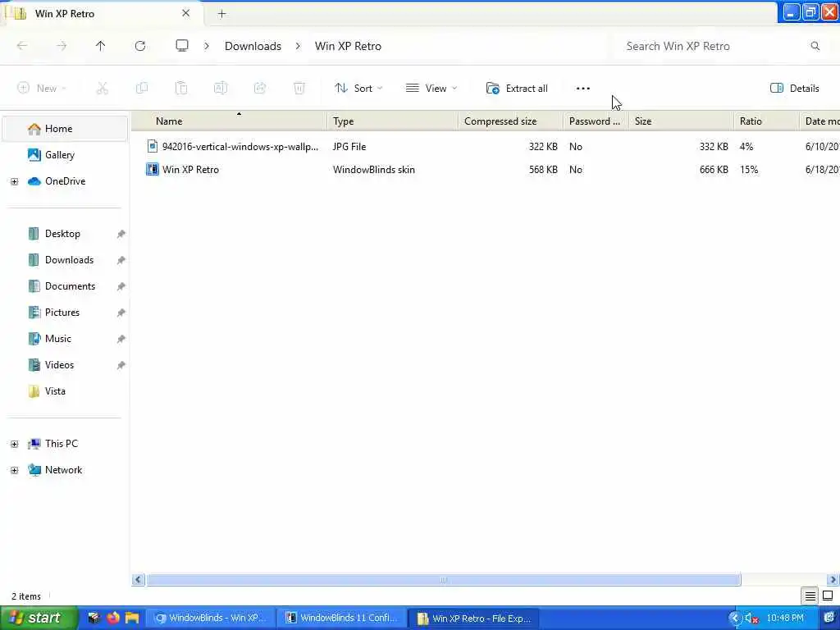Open the See more ellipsis menu

pyautogui.click(x=583, y=89)
